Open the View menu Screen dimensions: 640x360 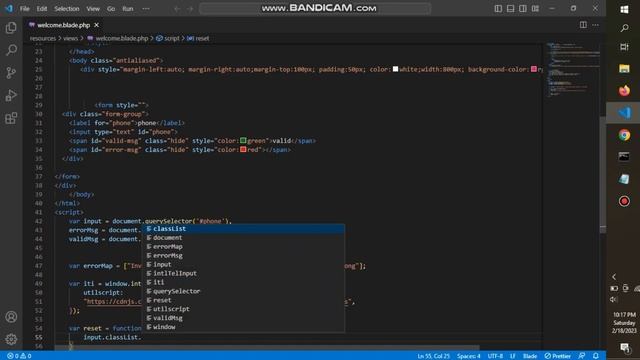click(93, 9)
